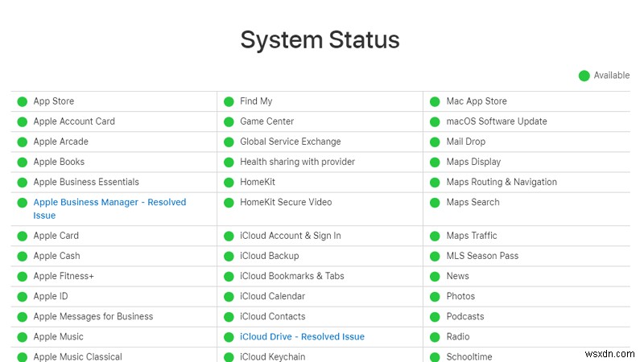
Task: Click the status dot next to Health sharing with provider
Action: [x=229, y=162]
